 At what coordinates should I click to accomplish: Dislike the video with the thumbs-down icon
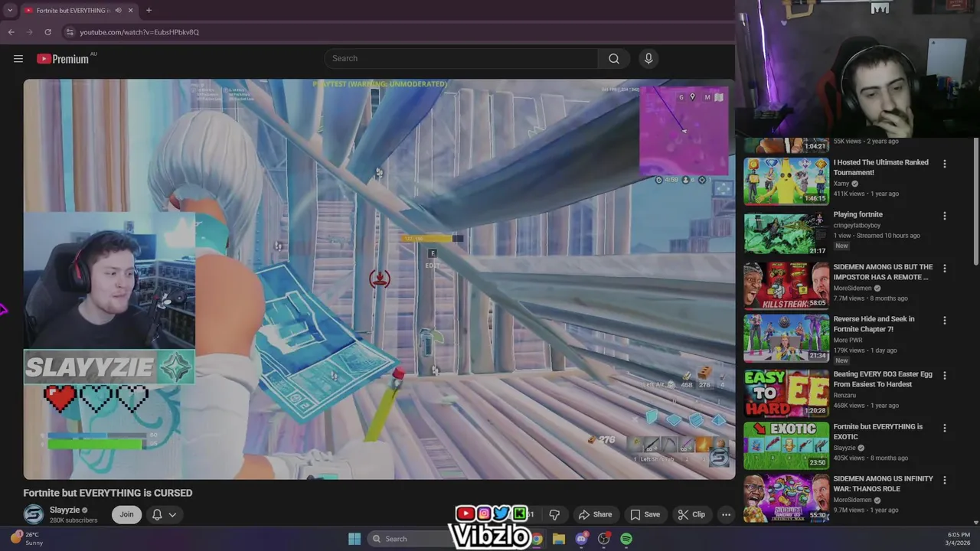point(554,514)
